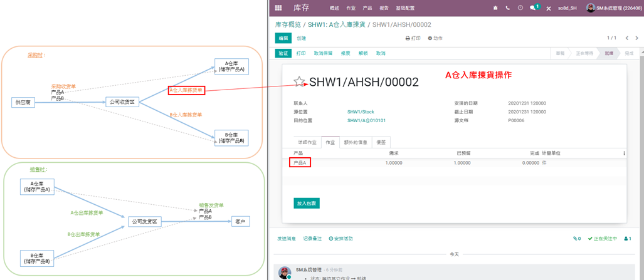Click the 取消保留 unreserve button
The width and height of the screenshot is (644, 280).
point(323,53)
